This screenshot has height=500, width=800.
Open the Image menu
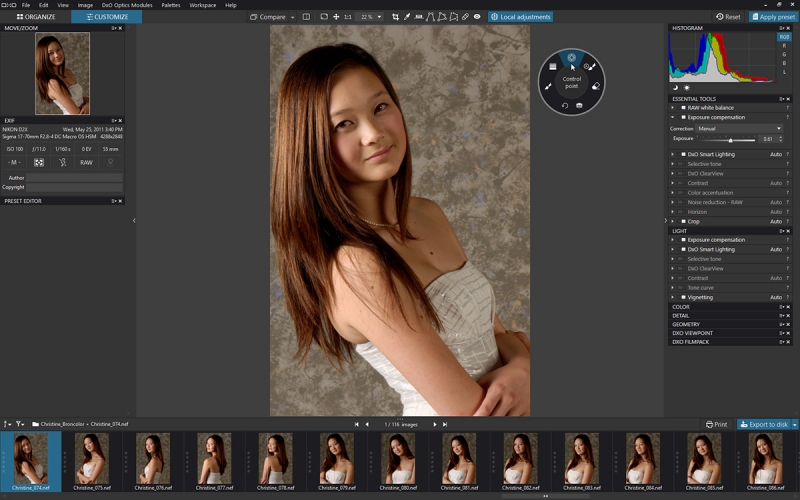coord(85,5)
